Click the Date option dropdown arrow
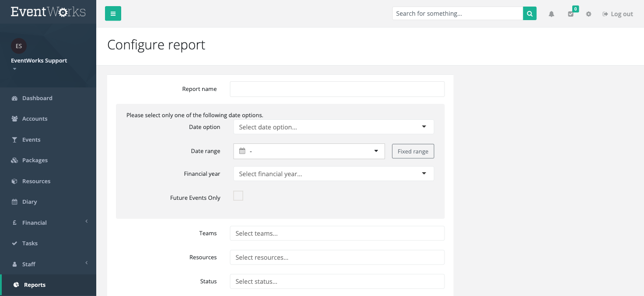This screenshot has height=296, width=644. (x=424, y=127)
